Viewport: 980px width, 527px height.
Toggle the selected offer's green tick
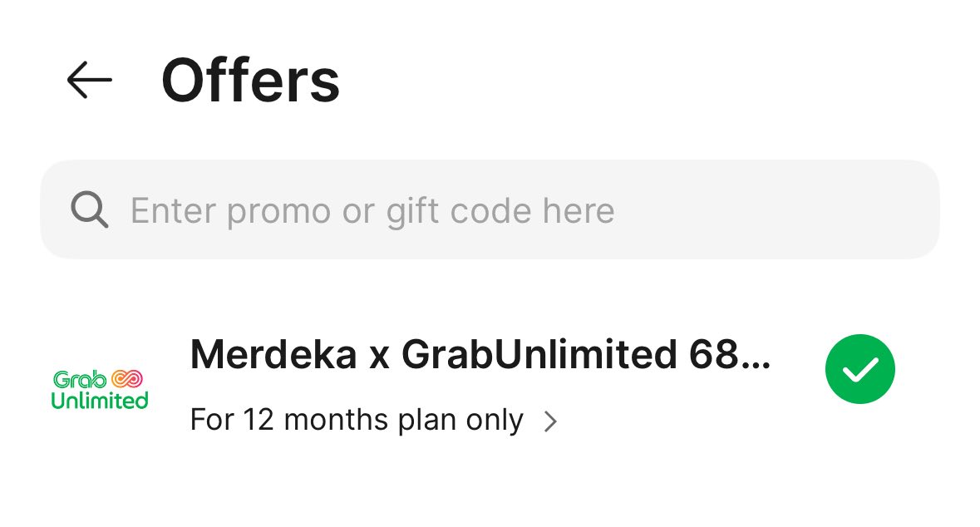click(x=859, y=370)
